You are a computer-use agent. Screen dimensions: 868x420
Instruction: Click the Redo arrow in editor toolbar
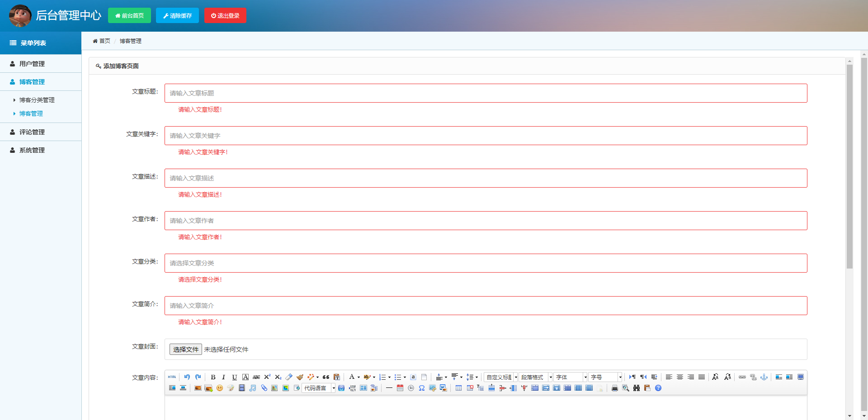(198, 377)
